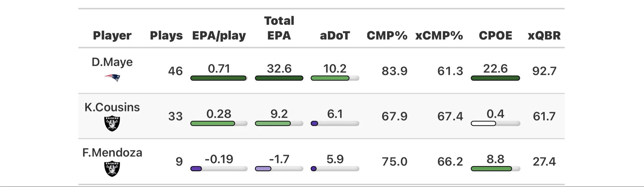Click D.Maye's dark green EPA/play bar
This screenshot has width=644, height=187.
[218, 78]
